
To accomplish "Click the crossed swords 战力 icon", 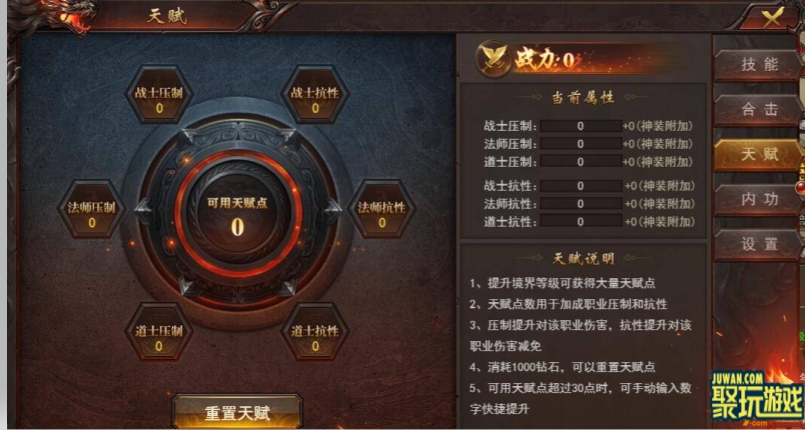I will pos(493,59).
